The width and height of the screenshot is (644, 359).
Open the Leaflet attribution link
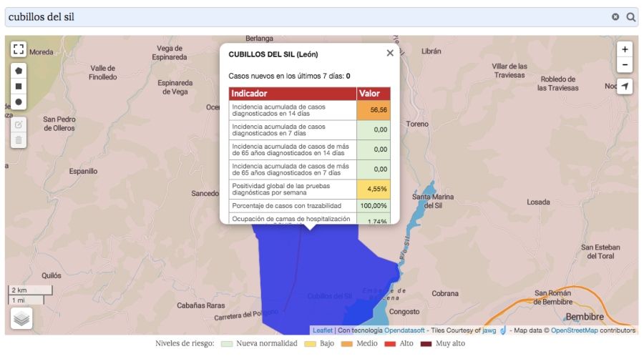[x=323, y=330]
